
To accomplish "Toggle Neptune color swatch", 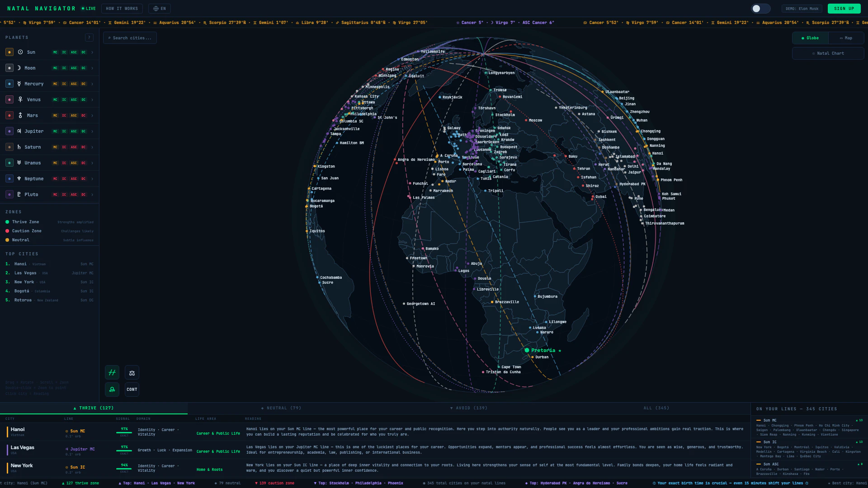I will [x=9, y=178].
